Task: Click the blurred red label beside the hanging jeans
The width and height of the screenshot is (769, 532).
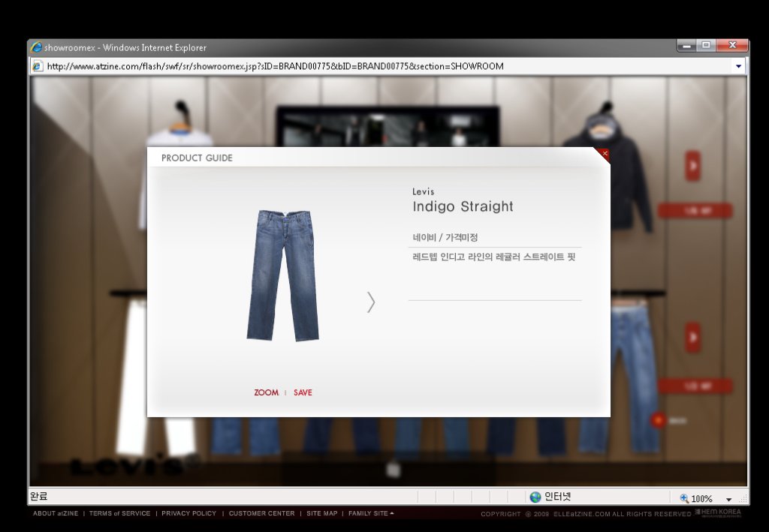Action: pos(695,386)
